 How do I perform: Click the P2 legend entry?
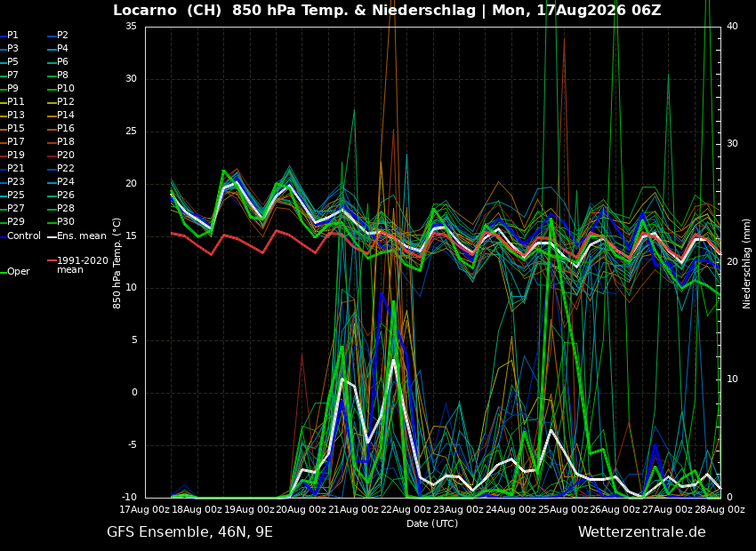[58, 36]
